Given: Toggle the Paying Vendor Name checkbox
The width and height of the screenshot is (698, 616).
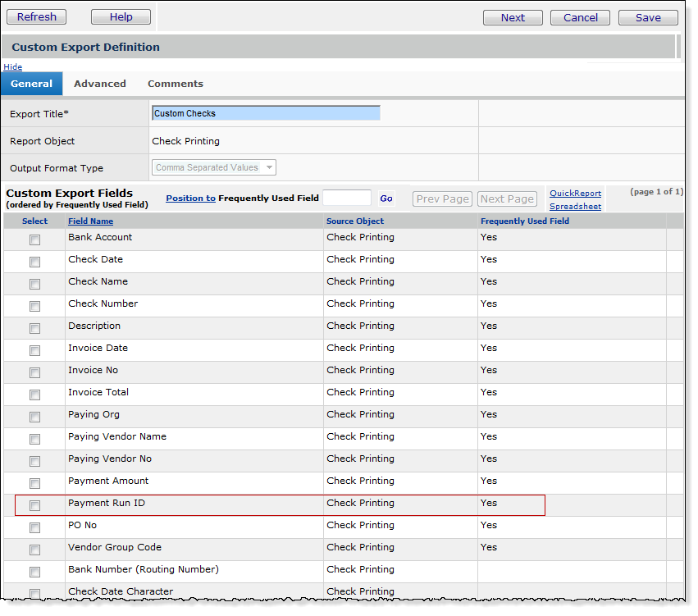Looking at the screenshot, I should coord(34,440).
